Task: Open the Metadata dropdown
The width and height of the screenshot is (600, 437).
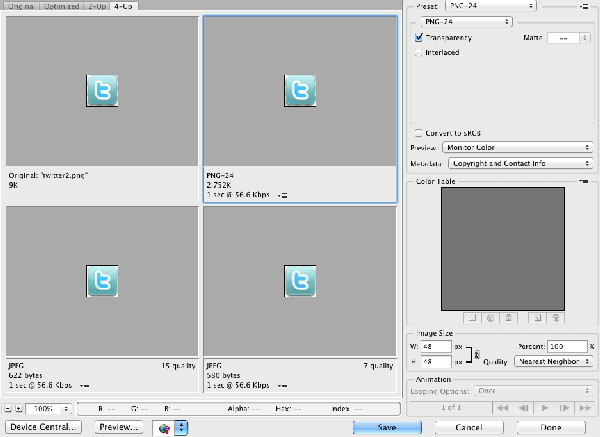Action: pos(520,163)
